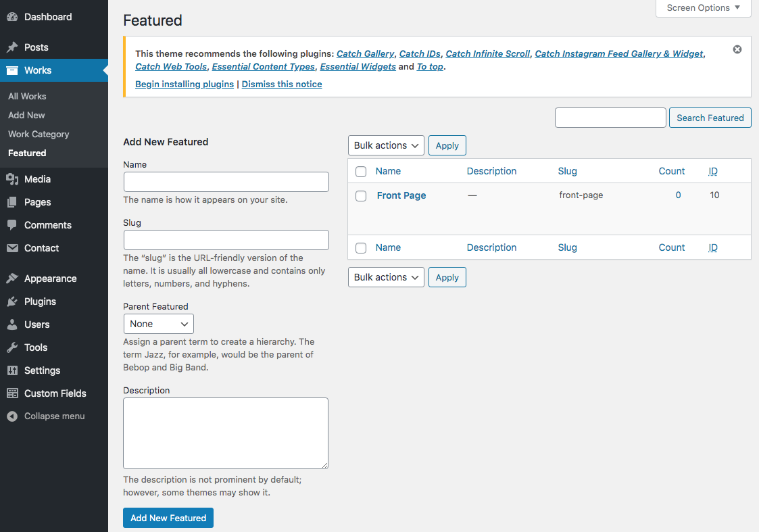Open the Front Page term link
759x532 pixels.
point(401,195)
